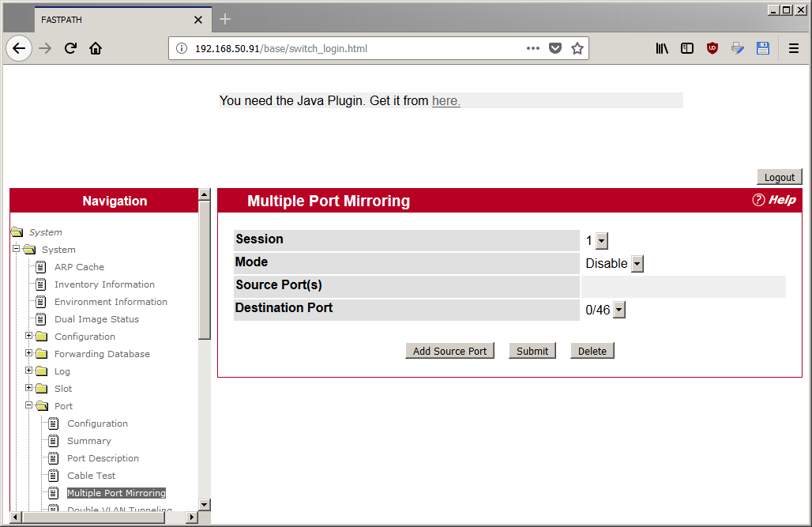
Task: Delete the mirroring session
Action: [x=592, y=351]
